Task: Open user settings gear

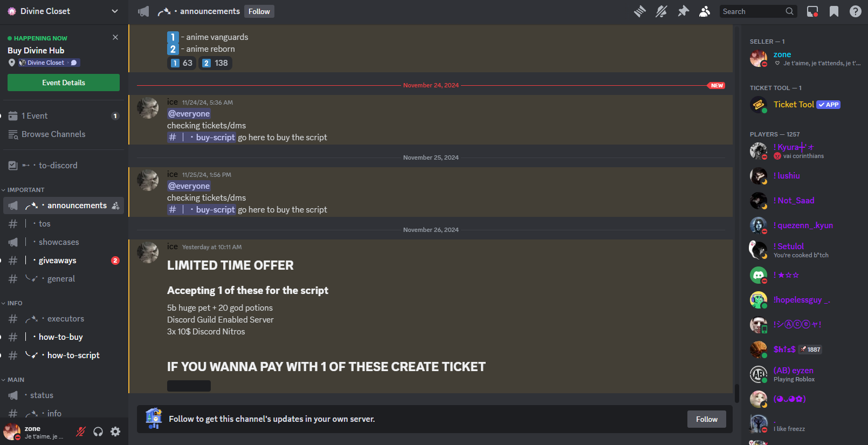Action: pyautogui.click(x=115, y=432)
